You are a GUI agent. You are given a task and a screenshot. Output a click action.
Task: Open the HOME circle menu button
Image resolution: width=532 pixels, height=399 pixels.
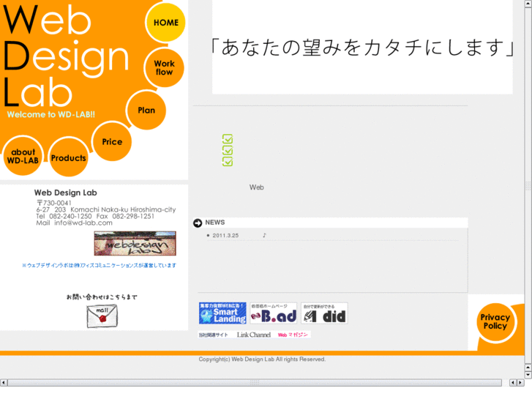tap(165, 23)
